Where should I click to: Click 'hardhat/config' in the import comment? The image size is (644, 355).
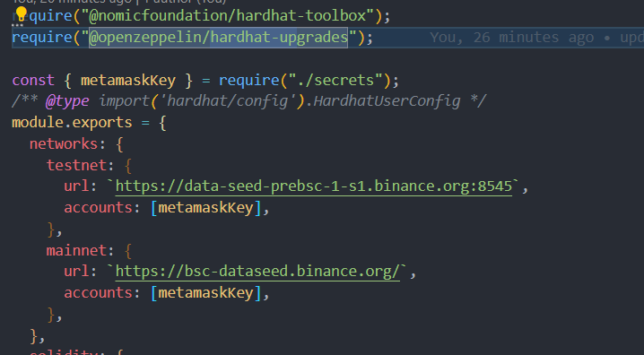click(x=228, y=101)
